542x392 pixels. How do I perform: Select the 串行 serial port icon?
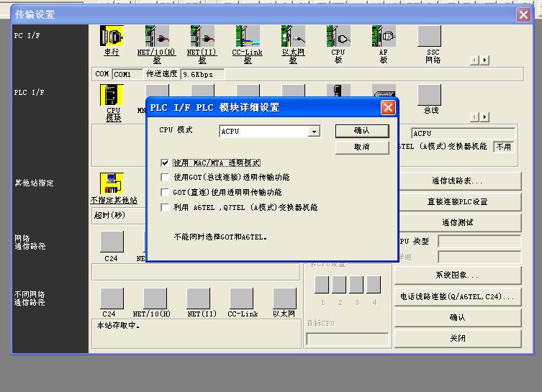tap(112, 36)
